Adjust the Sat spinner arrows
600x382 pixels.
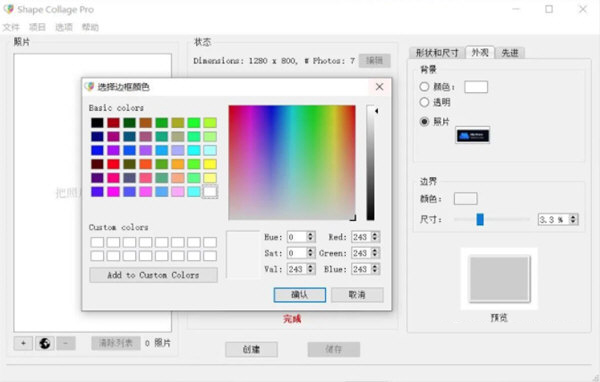311,253
